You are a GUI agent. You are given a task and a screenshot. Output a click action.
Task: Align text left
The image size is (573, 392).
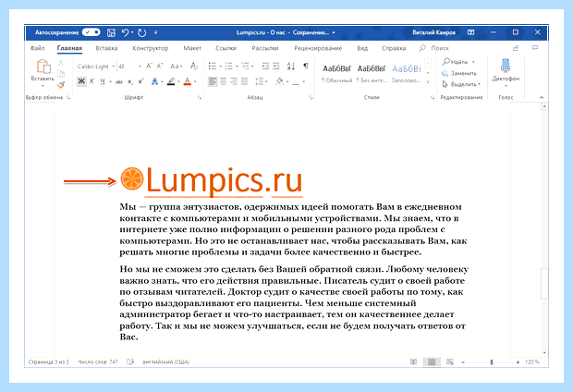213,81
